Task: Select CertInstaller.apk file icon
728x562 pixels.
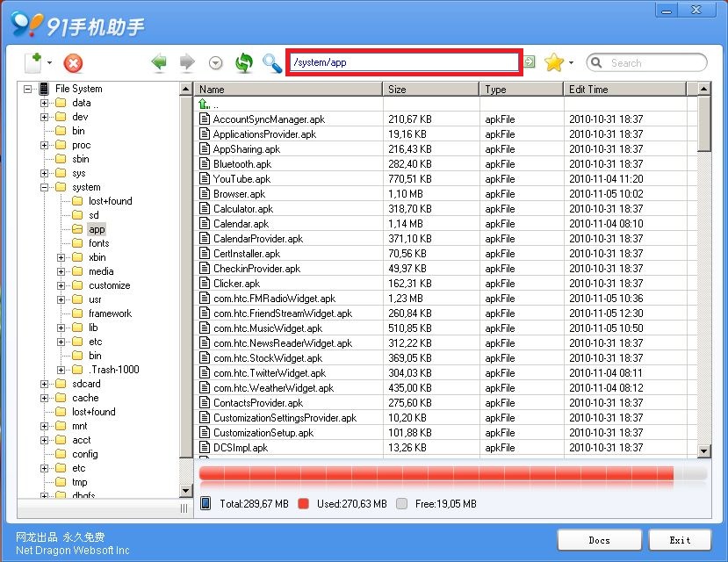Action: 205,254
